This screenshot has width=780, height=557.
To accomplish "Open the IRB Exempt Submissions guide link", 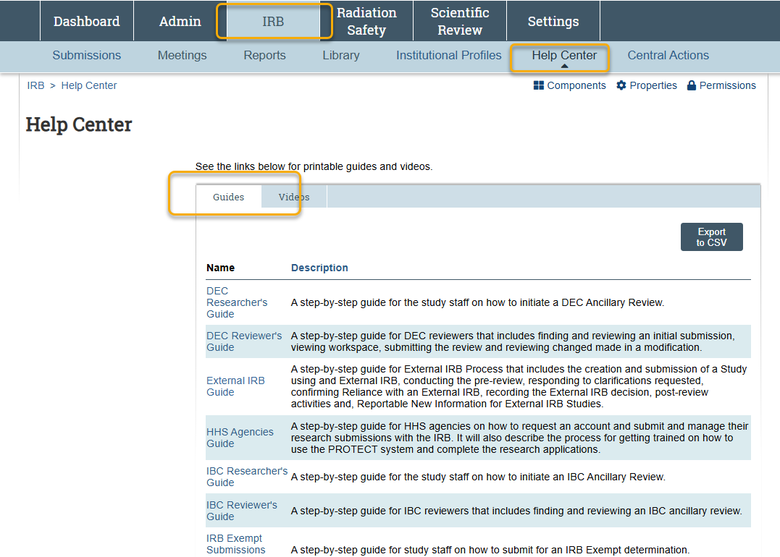I will pyautogui.click(x=236, y=544).
